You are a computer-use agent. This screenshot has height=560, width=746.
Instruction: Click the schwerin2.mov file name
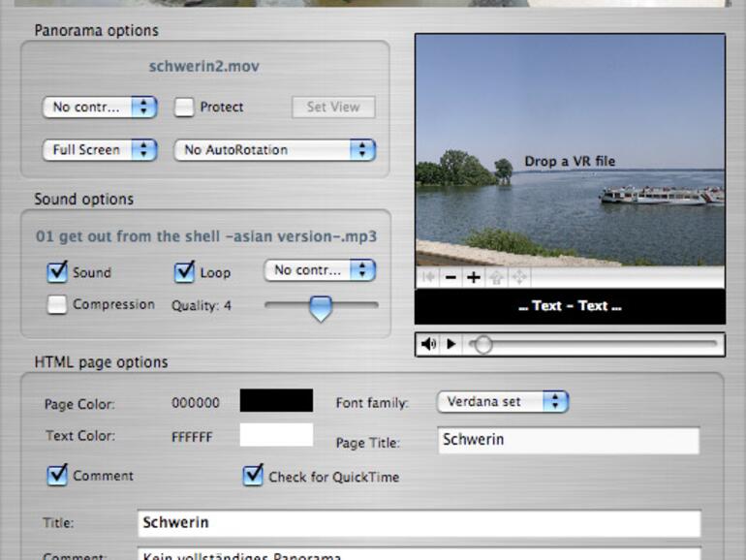point(204,66)
